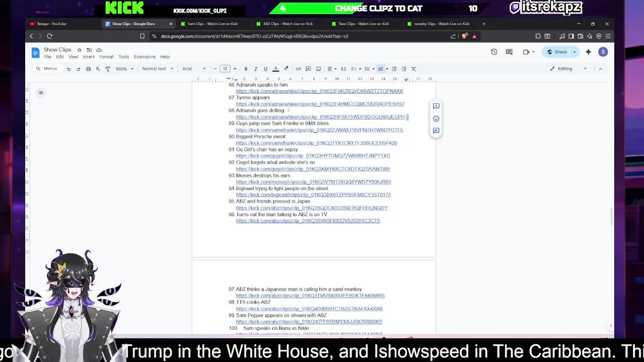Open the Help menu
Image resolution: width=644 pixels, height=362 pixels.
point(165,57)
